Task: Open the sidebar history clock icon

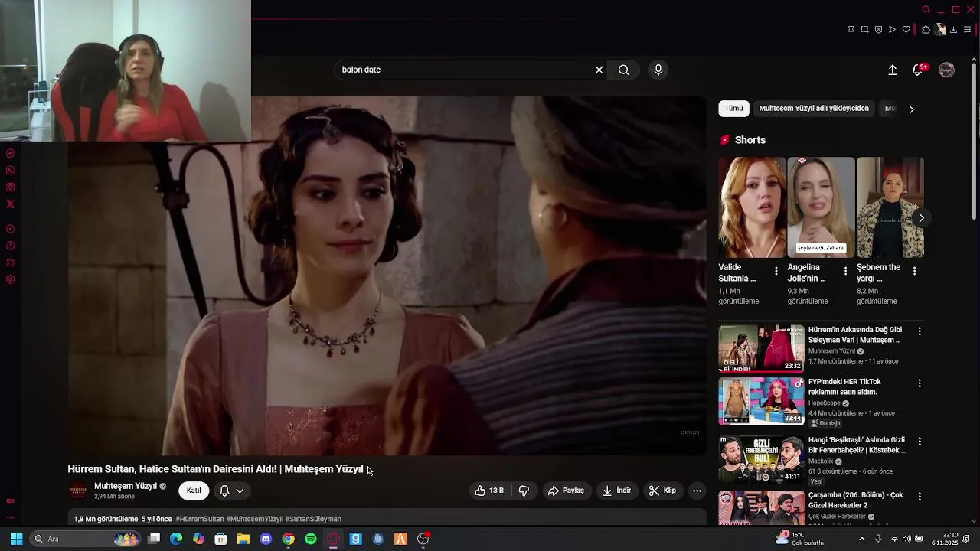Action: 11,246
